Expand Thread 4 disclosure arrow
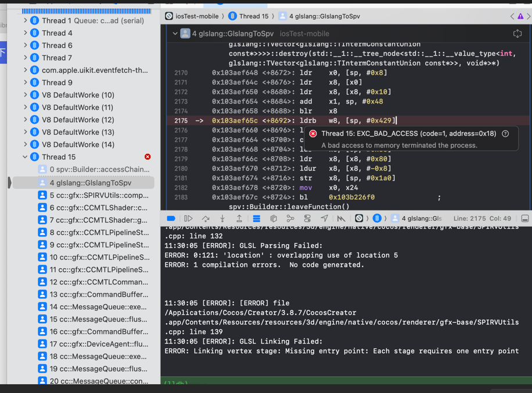532x393 pixels. click(x=26, y=33)
